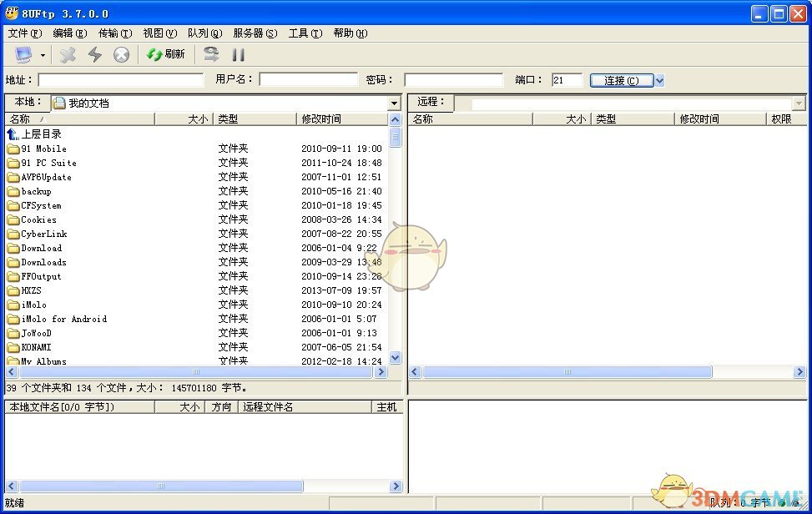Expand the 连接 button dropdown arrow
812x514 pixels.
pyautogui.click(x=658, y=78)
